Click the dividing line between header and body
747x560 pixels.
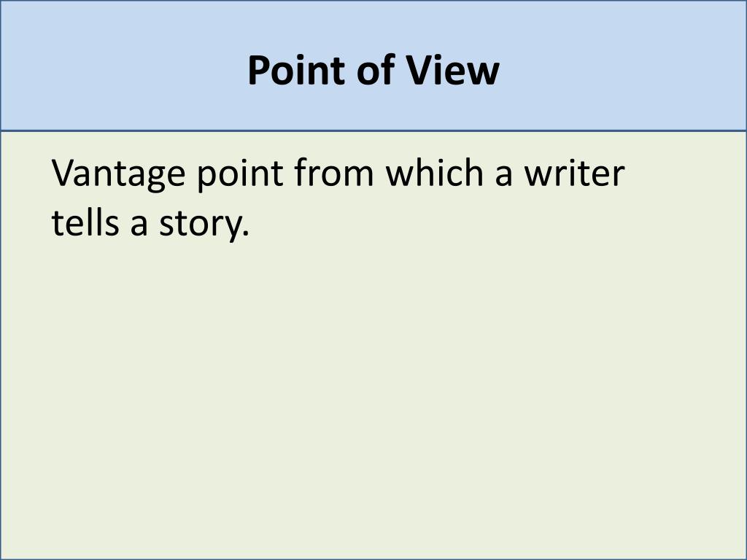coord(373,131)
